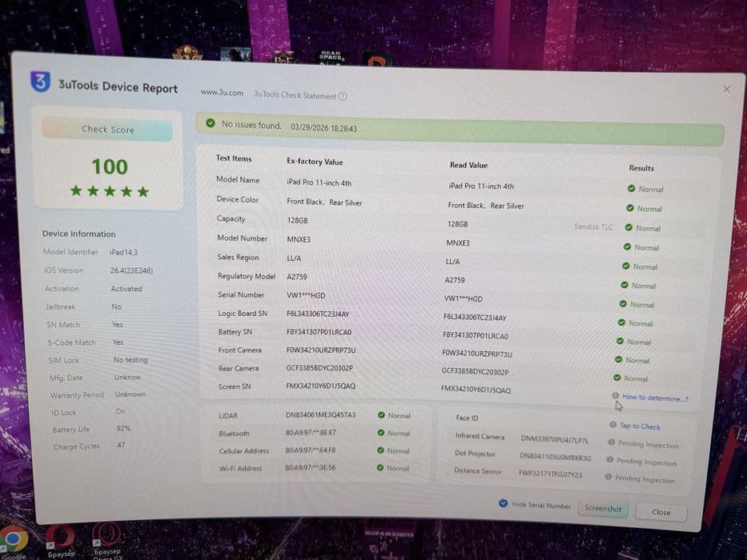Click the read value Regulatory Model A2759

point(455,280)
